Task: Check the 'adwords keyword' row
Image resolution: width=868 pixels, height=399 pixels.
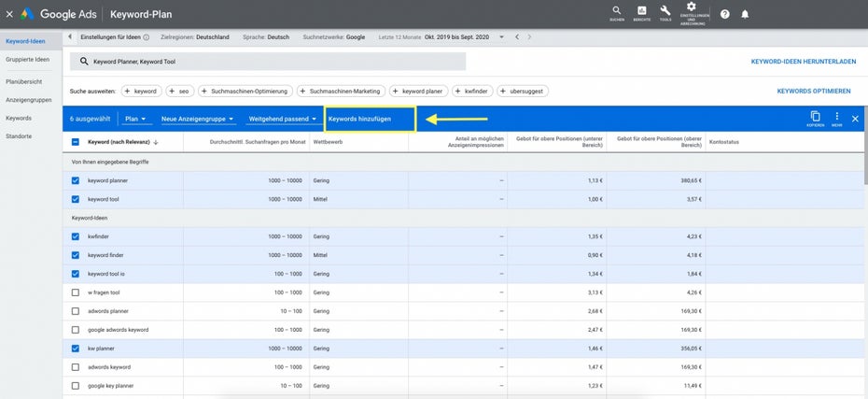Action: pos(76,367)
